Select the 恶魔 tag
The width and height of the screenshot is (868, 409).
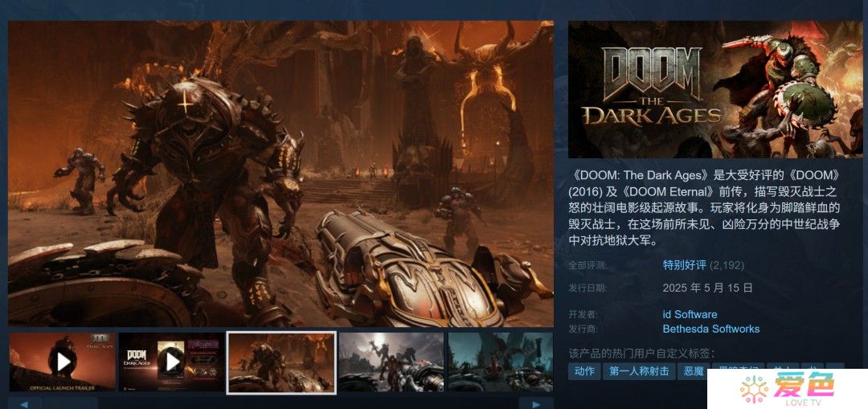tap(692, 371)
